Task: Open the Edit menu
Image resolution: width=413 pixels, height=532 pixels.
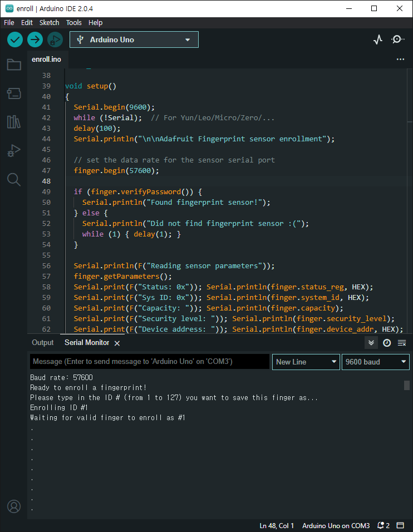Action: (27, 23)
